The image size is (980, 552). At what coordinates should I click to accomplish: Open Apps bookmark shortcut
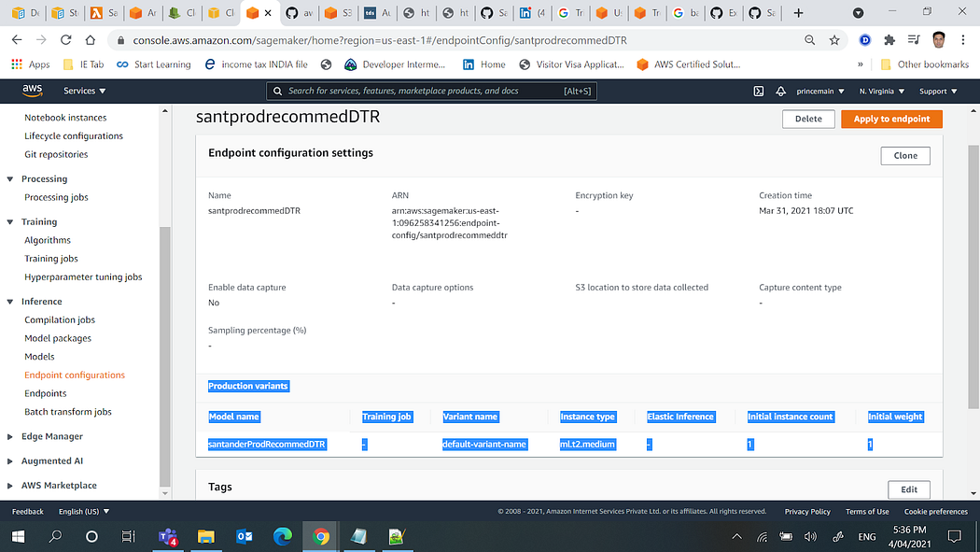click(x=31, y=64)
